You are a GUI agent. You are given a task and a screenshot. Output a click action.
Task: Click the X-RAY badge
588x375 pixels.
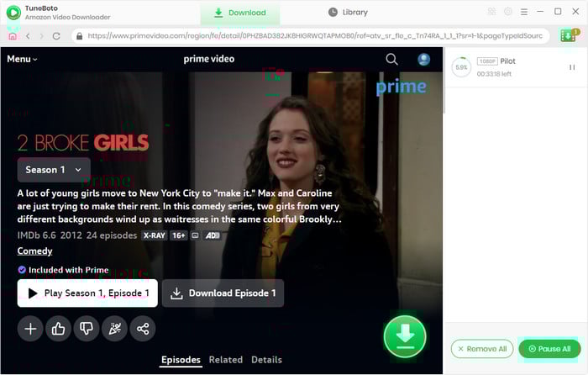point(154,235)
